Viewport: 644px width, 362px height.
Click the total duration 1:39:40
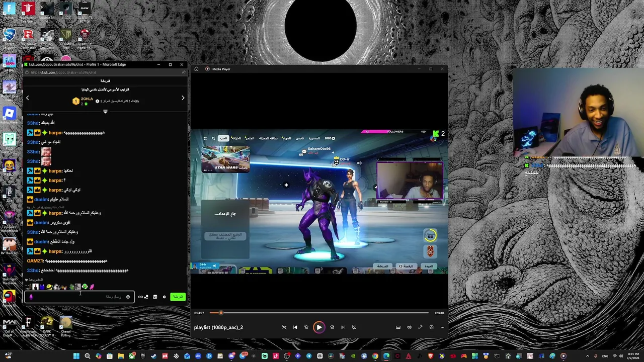click(x=439, y=313)
